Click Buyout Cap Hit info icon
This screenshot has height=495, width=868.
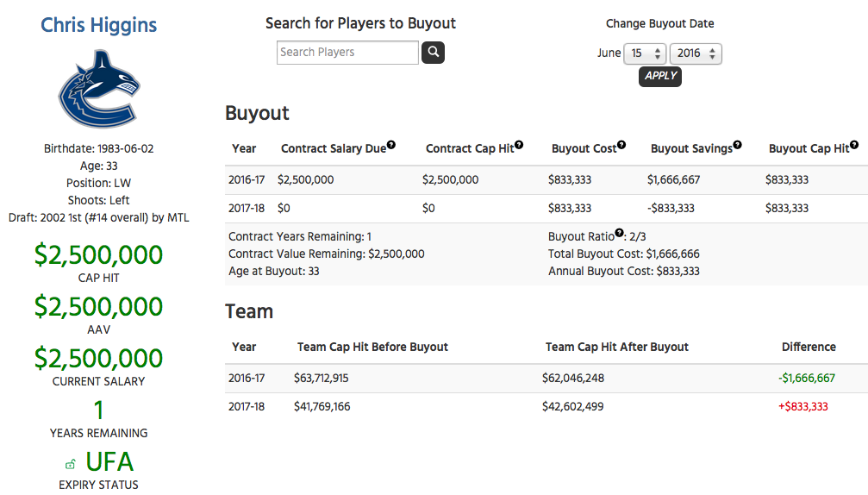(x=854, y=145)
